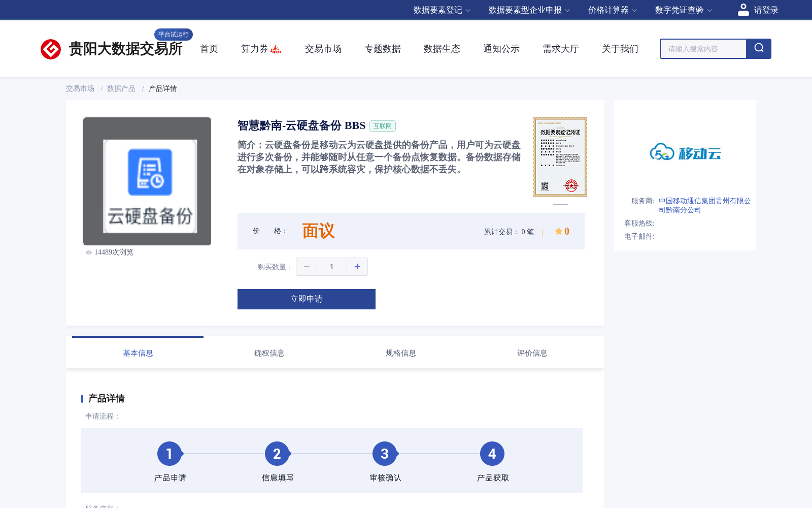
Task: Click the 互联网 tag badge
Action: click(x=383, y=126)
